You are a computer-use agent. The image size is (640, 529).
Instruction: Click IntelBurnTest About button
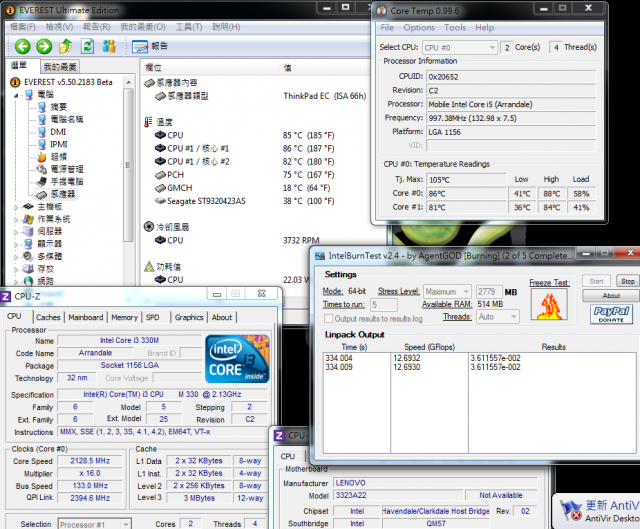pyautogui.click(x=611, y=296)
